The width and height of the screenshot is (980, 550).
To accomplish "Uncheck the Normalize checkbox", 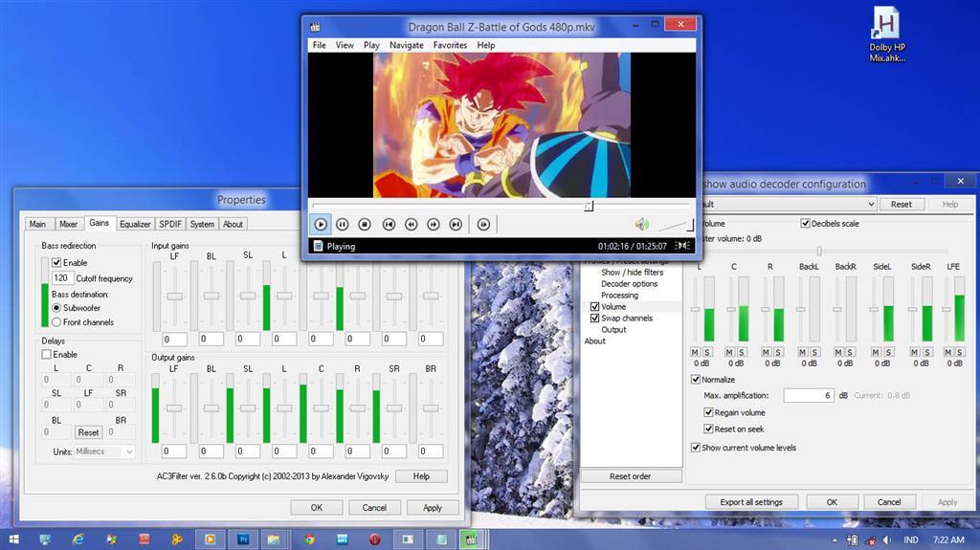I will tap(696, 380).
